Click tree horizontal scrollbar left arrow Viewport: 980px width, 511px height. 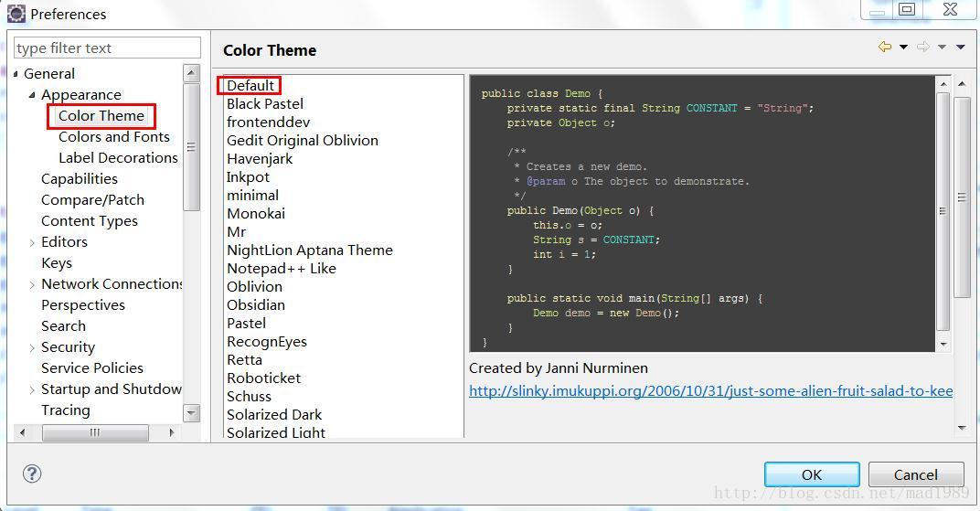click(23, 432)
